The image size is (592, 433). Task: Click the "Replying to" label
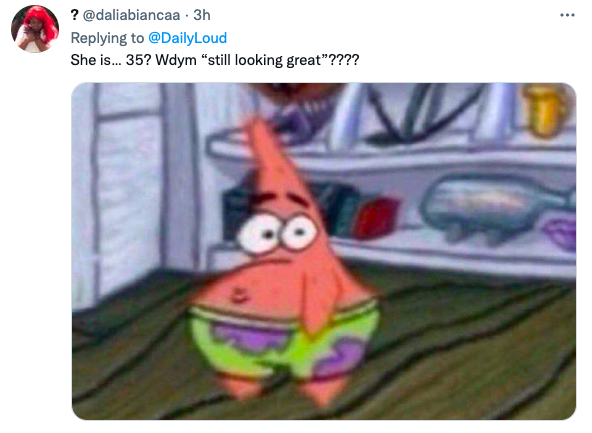[x=107, y=38]
